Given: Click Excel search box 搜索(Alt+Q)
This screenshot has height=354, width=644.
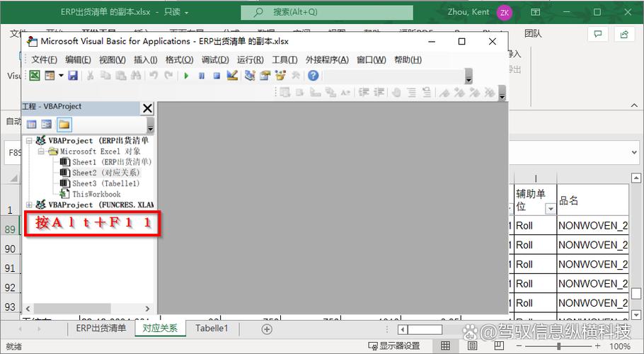Looking at the screenshot, I should pos(327,12).
